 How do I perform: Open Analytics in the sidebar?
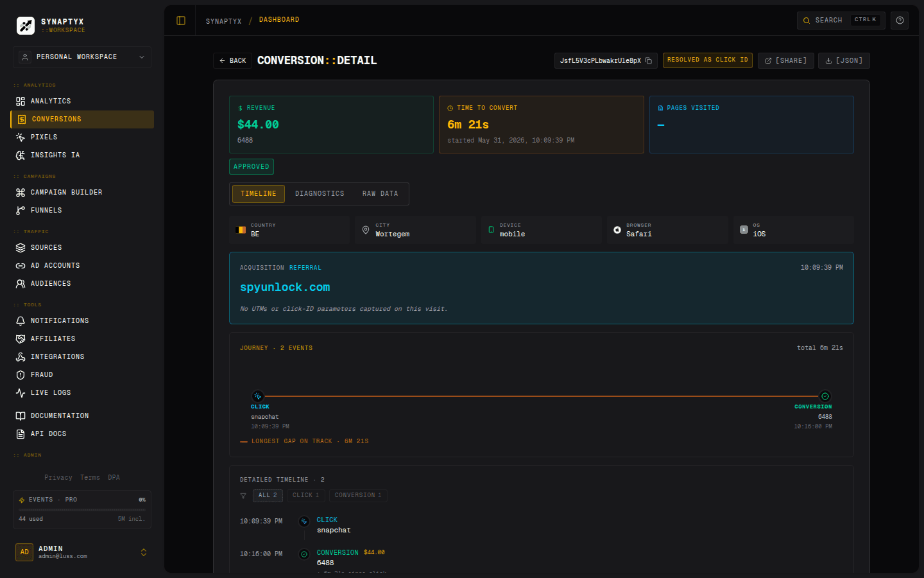tap(82, 101)
